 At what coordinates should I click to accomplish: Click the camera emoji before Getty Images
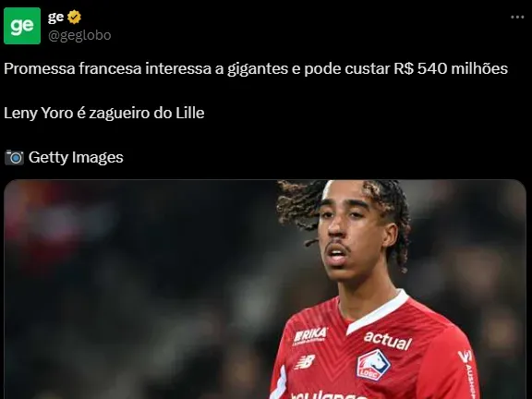point(14,157)
